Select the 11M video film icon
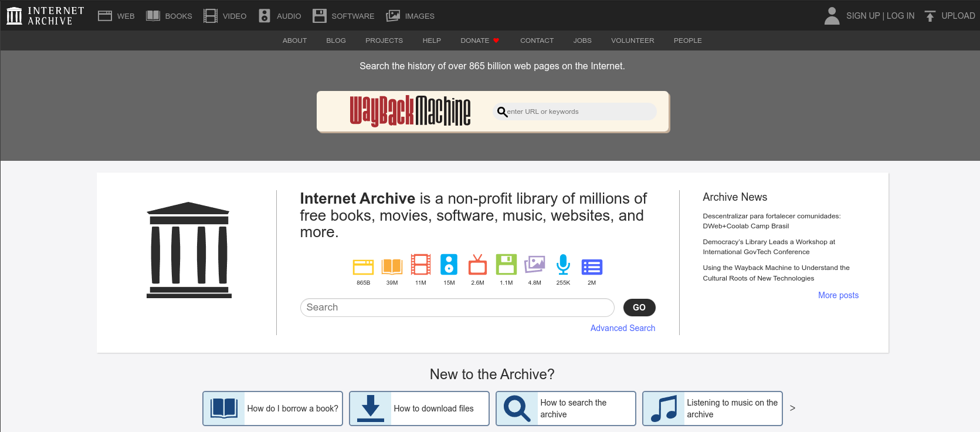Screen dimensions: 980x432 tap(421, 265)
